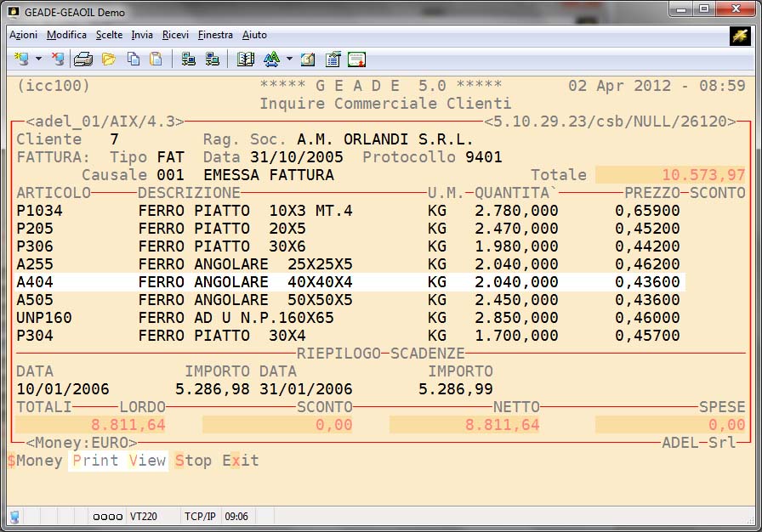Click the disconnect session icon

pyautogui.click(x=57, y=59)
